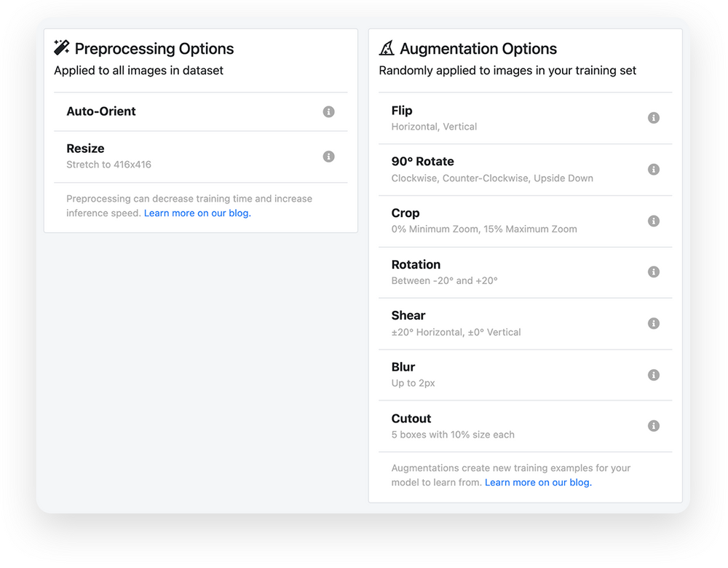Open the Cutout 5 boxes setting
The height and width of the screenshot is (568, 728).
[x=453, y=426]
